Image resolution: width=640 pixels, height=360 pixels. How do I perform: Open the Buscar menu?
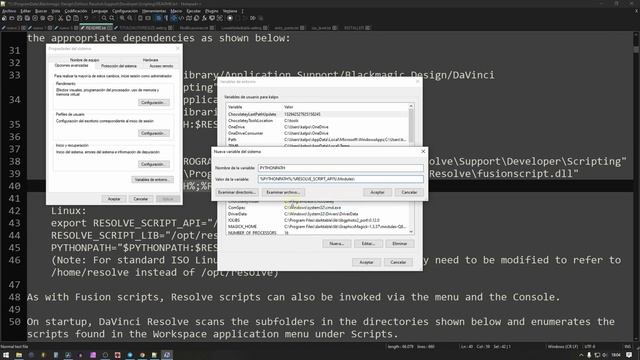pyautogui.click(x=41, y=11)
